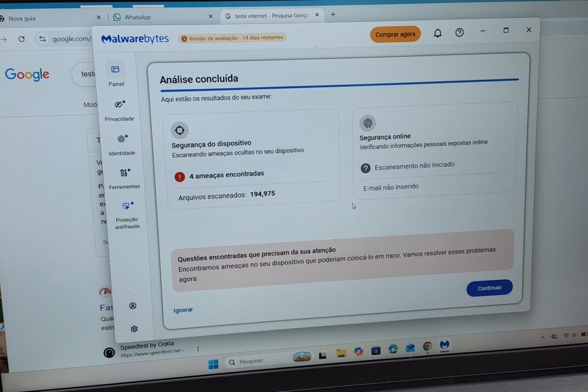The width and height of the screenshot is (588, 392).
Task: Close the teste internet Google search tab
Action: 317,15
